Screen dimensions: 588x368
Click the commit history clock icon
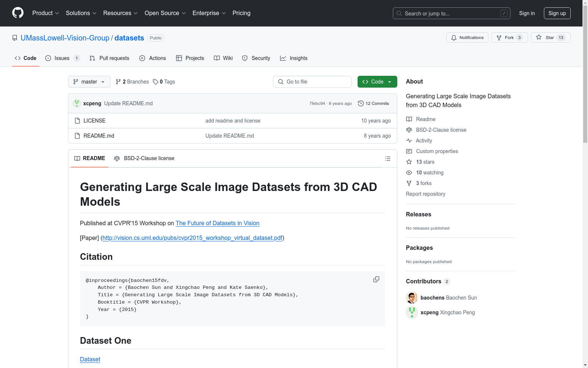click(361, 103)
